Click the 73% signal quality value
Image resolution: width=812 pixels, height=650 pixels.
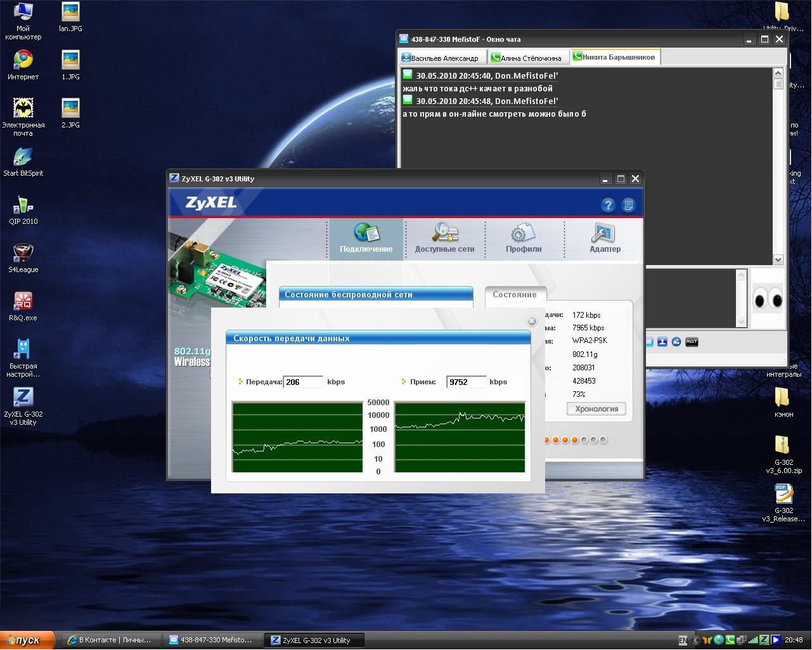point(579,394)
